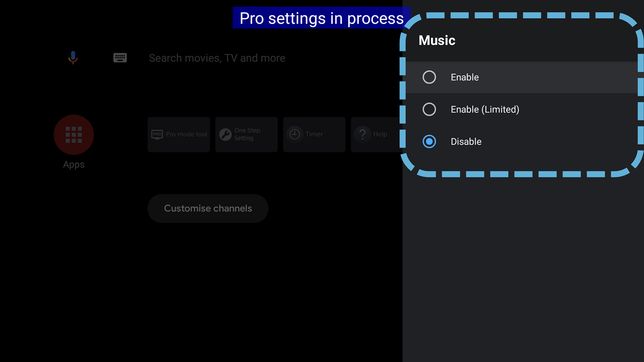This screenshot has width=644, height=362.
Task: Click the Pro mode tool label
Action: click(186, 134)
